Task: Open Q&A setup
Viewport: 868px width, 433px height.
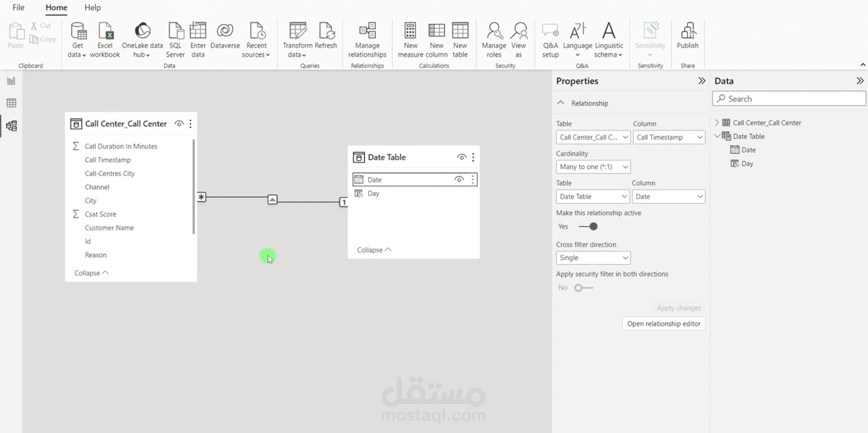Action: tap(550, 40)
